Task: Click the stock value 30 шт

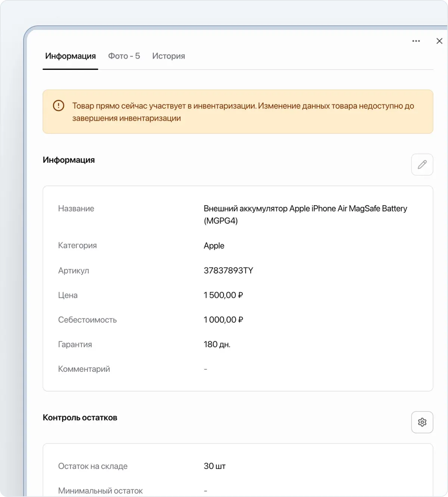Action: [215, 466]
